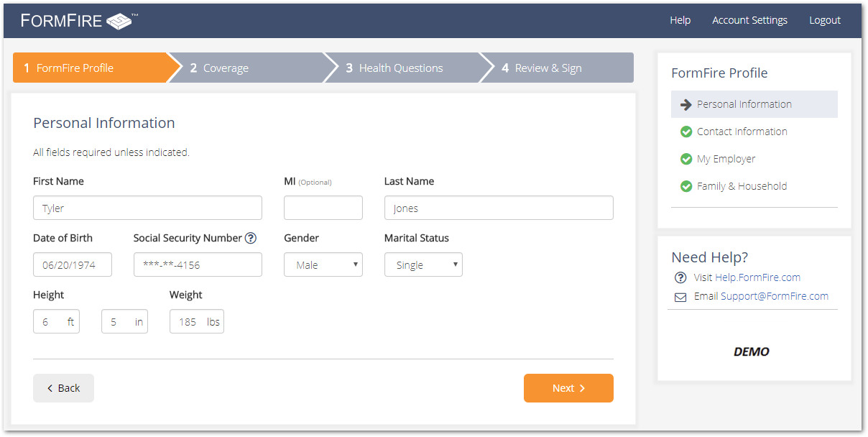Click the FormFire logo icon
Image resolution: width=868 pixels, height=437 pixels.
click(119, 22)
